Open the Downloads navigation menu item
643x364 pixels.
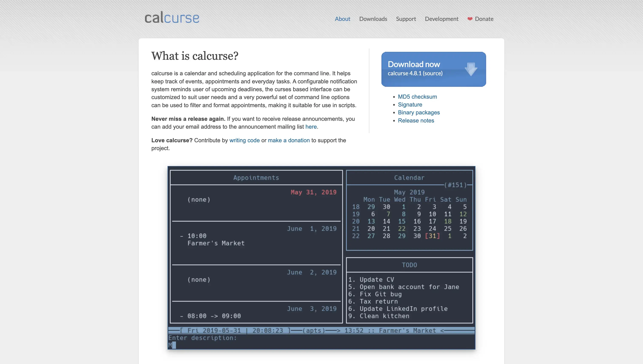pos(373,18)
